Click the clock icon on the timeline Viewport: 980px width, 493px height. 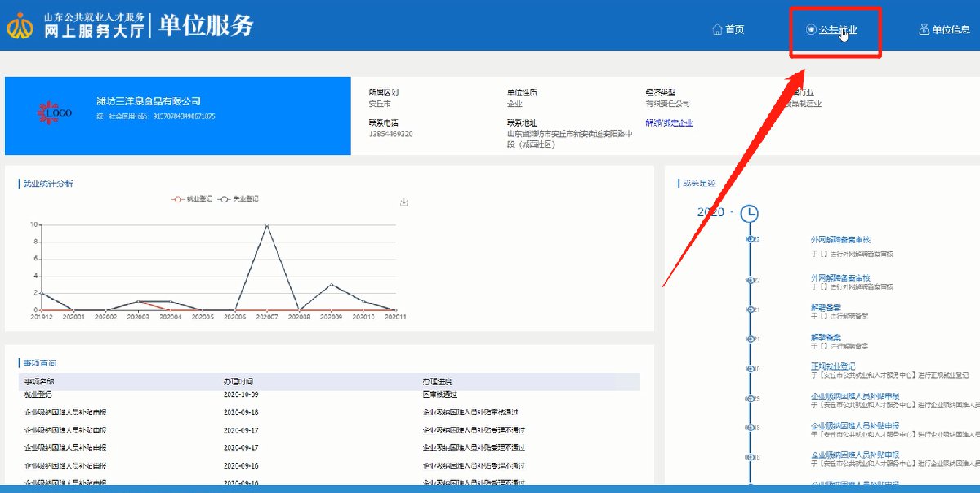[x=749, y=213]
